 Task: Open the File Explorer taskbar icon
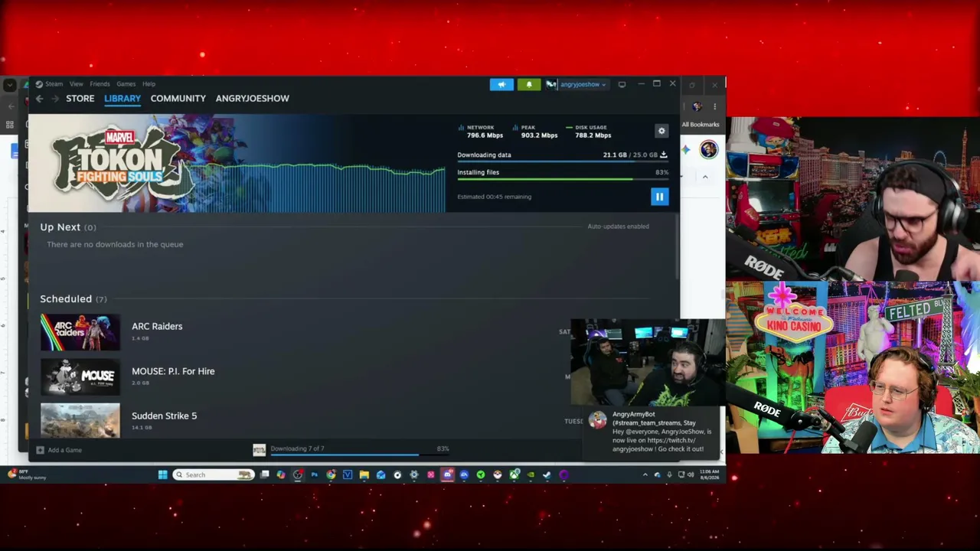coord(364,474)
